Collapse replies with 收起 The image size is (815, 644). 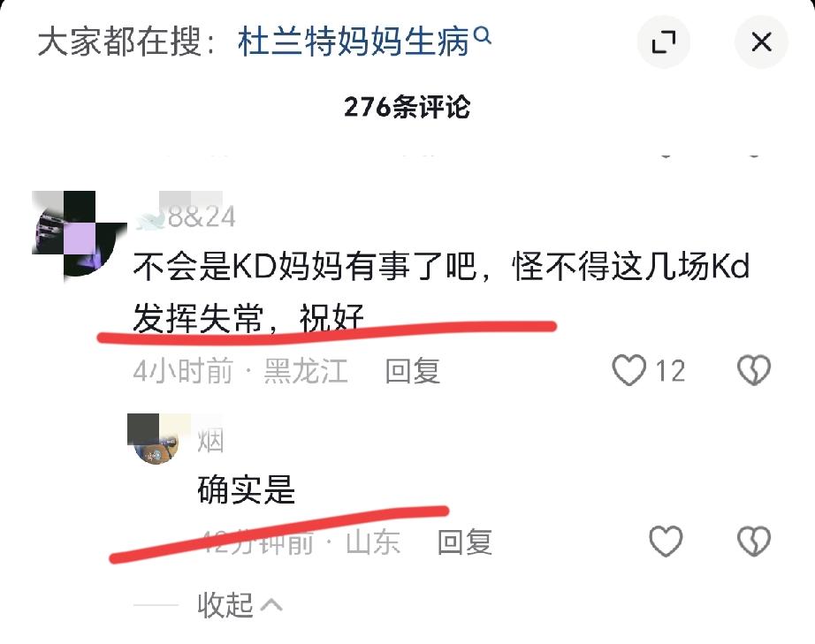(225, 604)
